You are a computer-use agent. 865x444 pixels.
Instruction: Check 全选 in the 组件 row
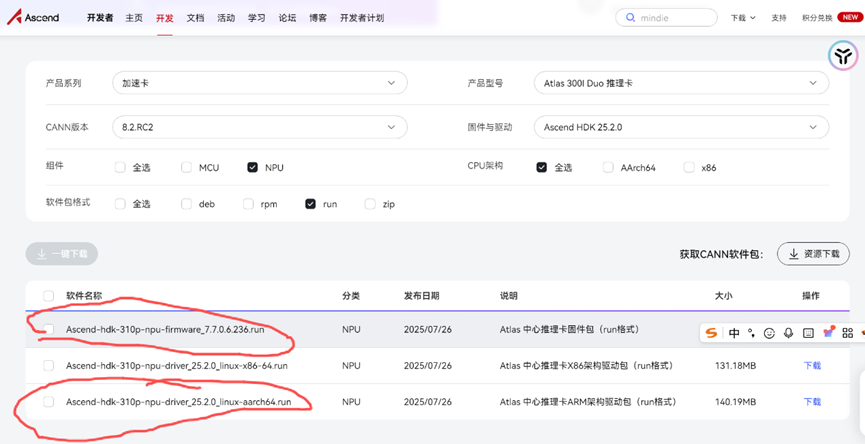120,167
